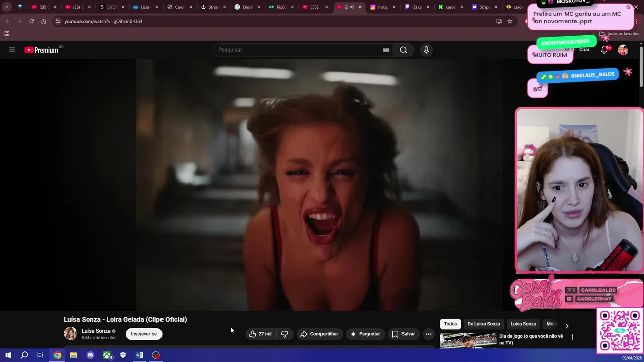Go back in Chrome
Viewport: 644px width, 362px height.
click(x=7, y=21)
